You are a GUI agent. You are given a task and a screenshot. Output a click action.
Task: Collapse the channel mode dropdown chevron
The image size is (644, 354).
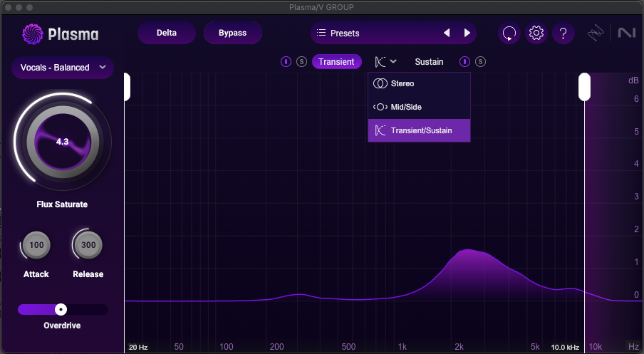[393, 61]
